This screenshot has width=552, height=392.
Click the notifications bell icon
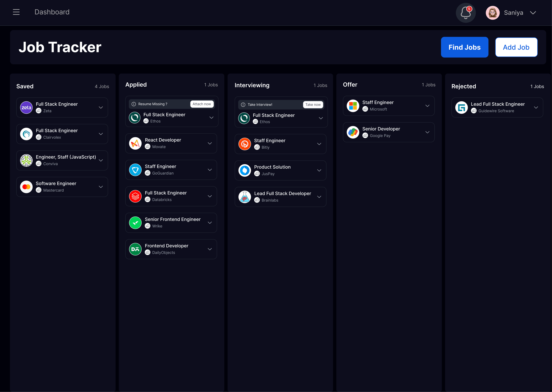(465, 13)
